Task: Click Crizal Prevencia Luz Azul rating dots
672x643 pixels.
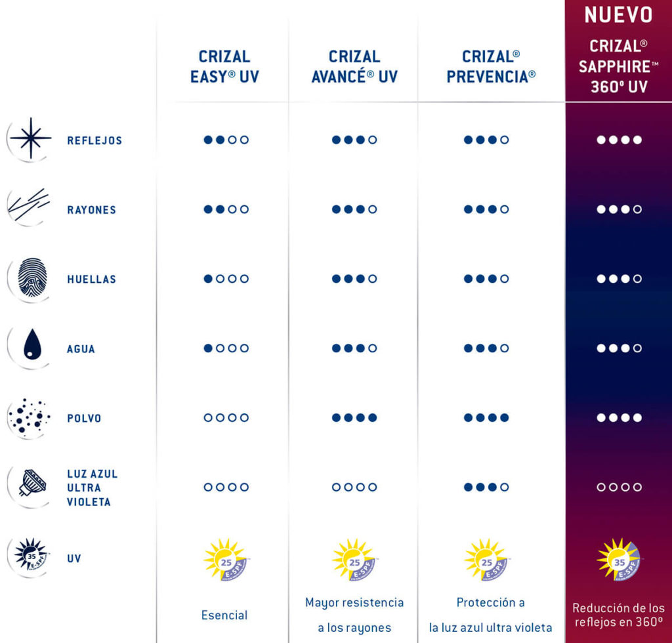Action: click(486, 487)
